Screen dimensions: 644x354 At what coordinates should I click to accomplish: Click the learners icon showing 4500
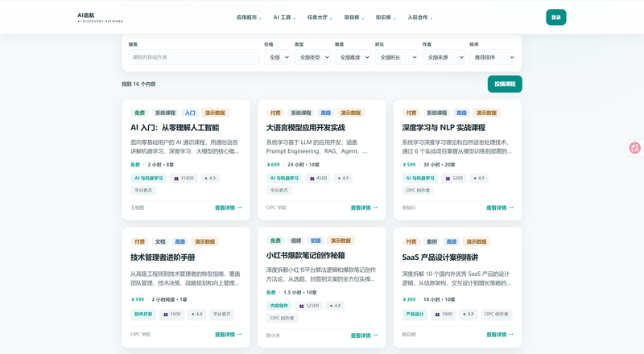point(312,179)
